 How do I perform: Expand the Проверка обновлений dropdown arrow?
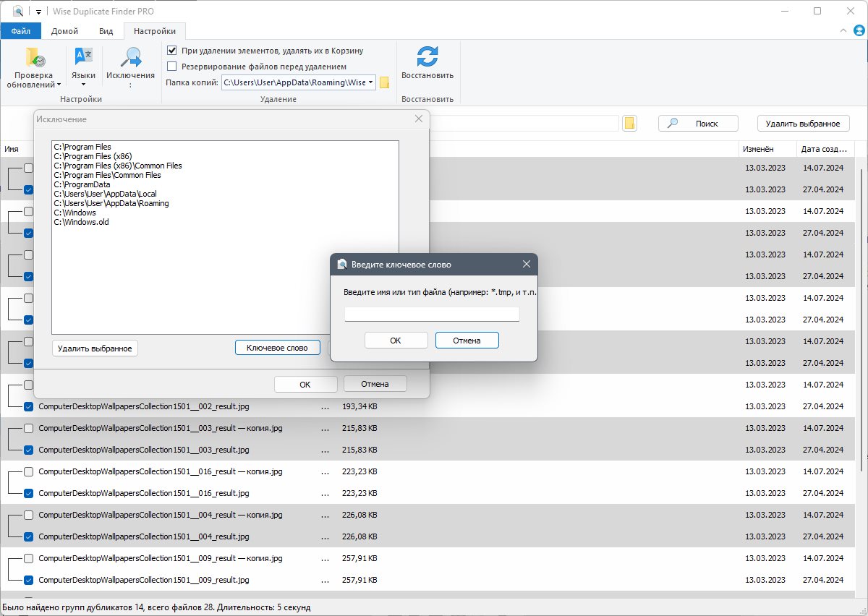(x=59, y=85)
